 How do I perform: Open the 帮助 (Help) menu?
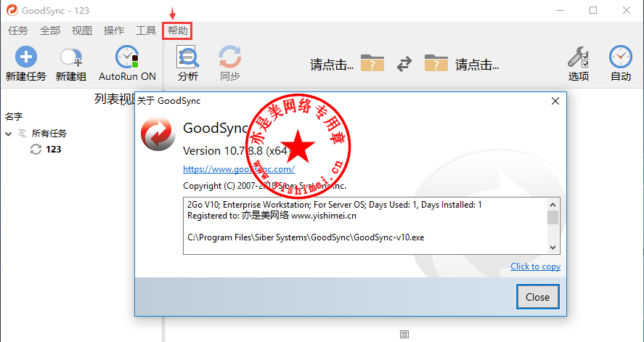pyautogui.click(x=177, y=30)
